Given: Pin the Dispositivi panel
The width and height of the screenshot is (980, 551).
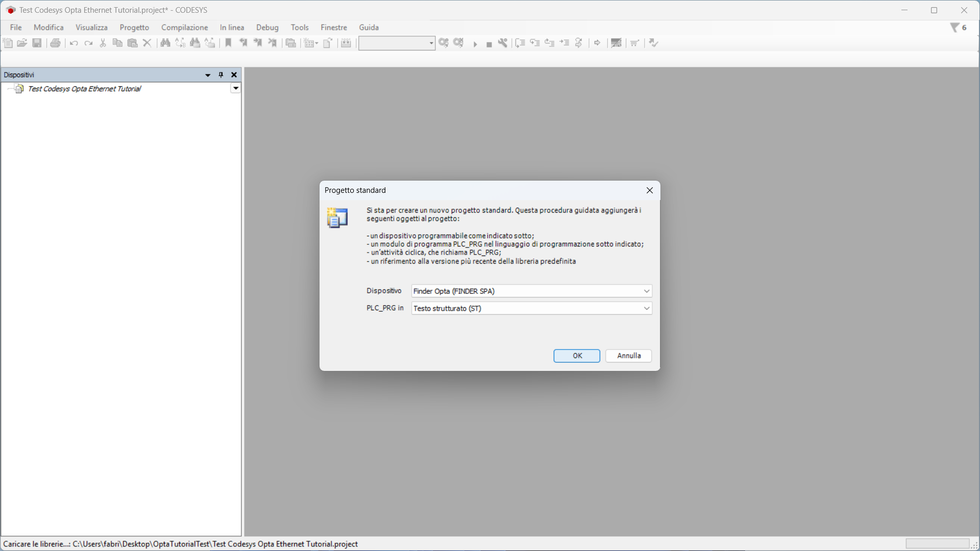Looking at the screenshot, I should point(221,75).
